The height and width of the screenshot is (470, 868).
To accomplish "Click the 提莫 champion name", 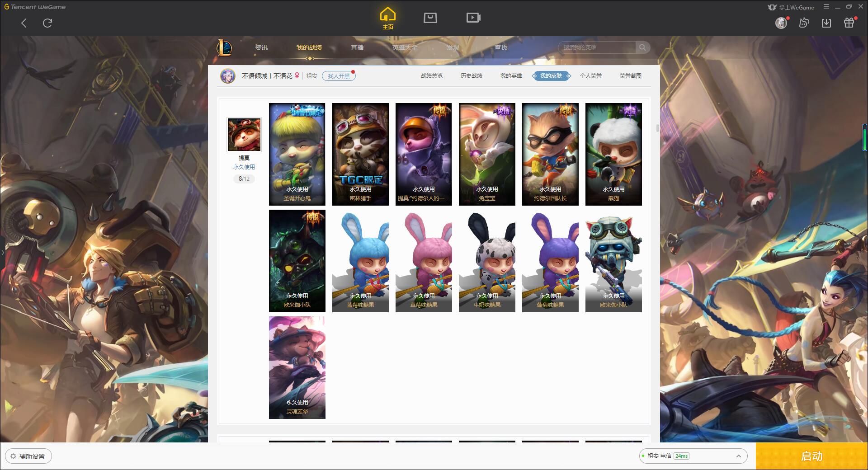I will pyautogui.click(x=244, y=158).
